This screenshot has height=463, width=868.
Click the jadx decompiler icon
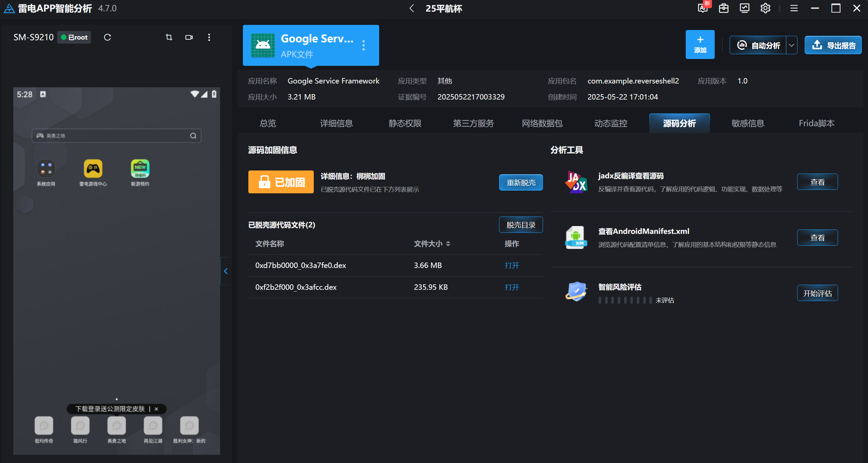coord(576,182)
